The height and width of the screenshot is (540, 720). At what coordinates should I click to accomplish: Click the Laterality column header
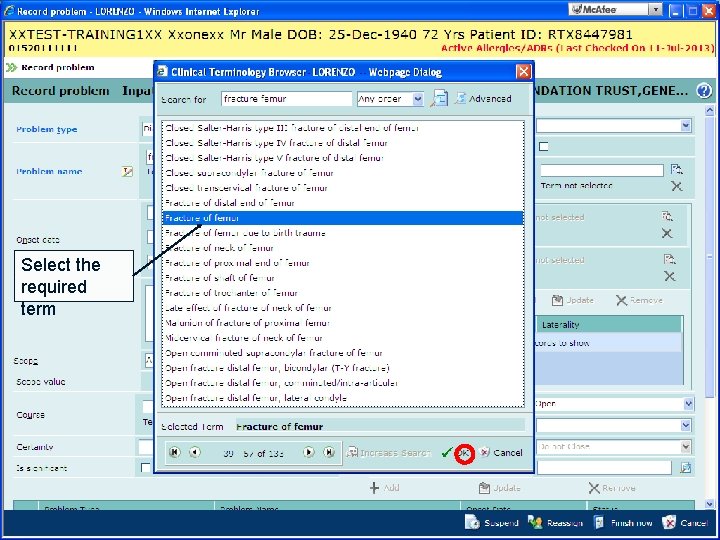pos(609,325)
